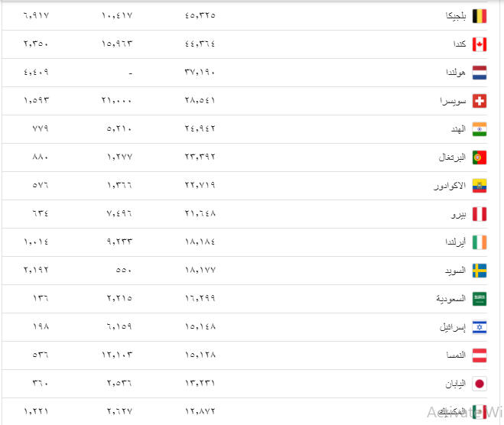The width and height of the screenshot is (504, 425).
Task: Click the Sweden flag icon
Action: (x=480, y=271)
